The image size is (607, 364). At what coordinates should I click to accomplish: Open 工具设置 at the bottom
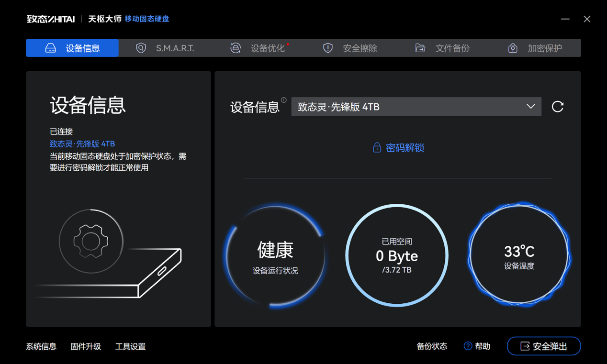point(130,346)
